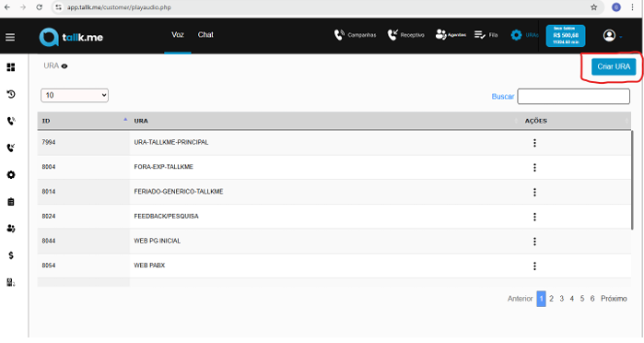Sort table by AÇÕES column
This screenshot has width=644, height=343.
576,121
